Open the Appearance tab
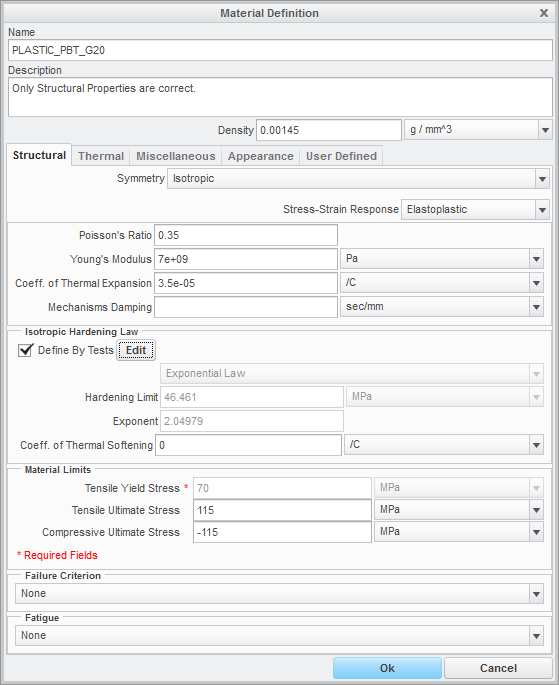The width and height of the screenshot is (559, 685). [x=261, y=156]
